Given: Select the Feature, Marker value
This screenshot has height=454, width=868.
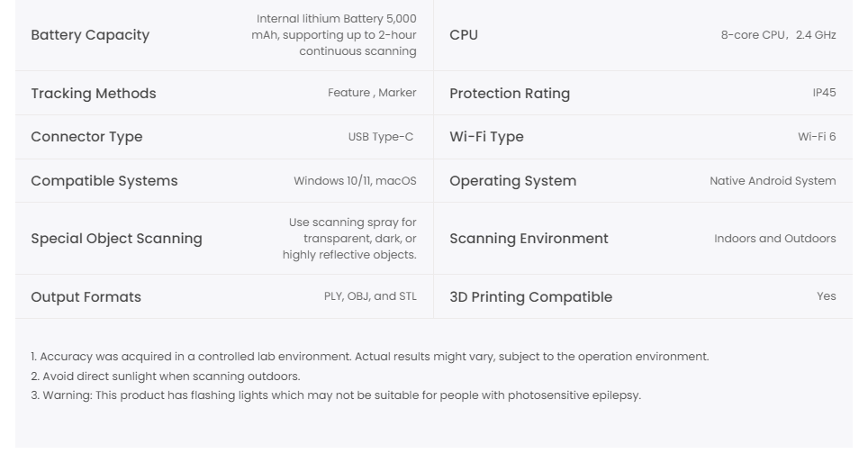Looking at the screenshot, I should pyautogui.click(x=372, y=93).
